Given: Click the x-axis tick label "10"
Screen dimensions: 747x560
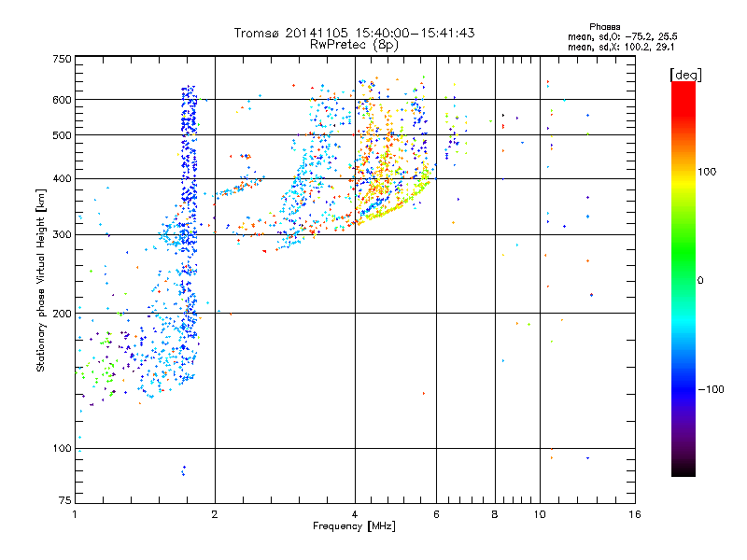Looking at the screenshot, I should click(x=540, y=514).
